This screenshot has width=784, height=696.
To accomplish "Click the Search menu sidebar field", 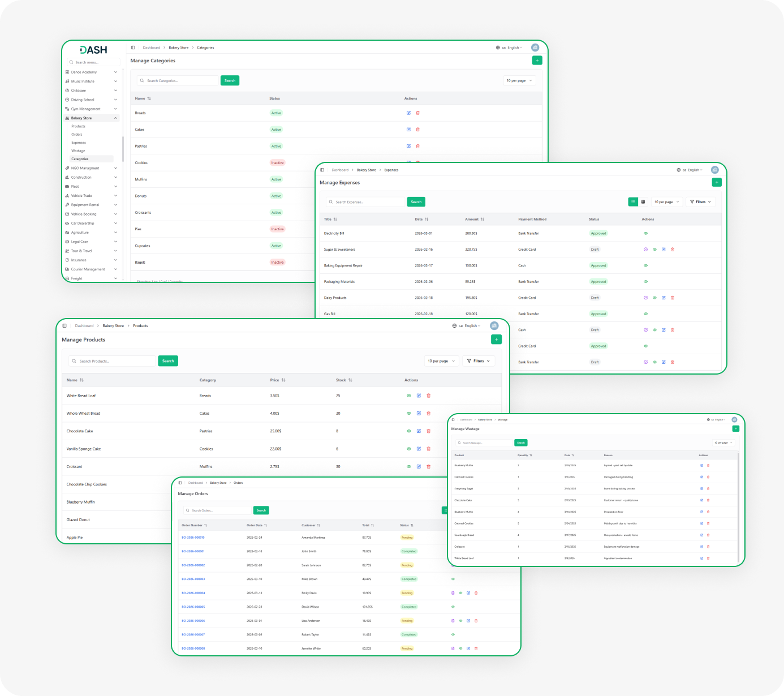I will (93, 62).
